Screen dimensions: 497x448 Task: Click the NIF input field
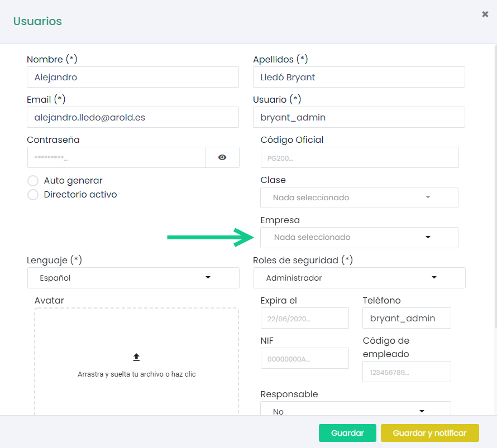304,358
